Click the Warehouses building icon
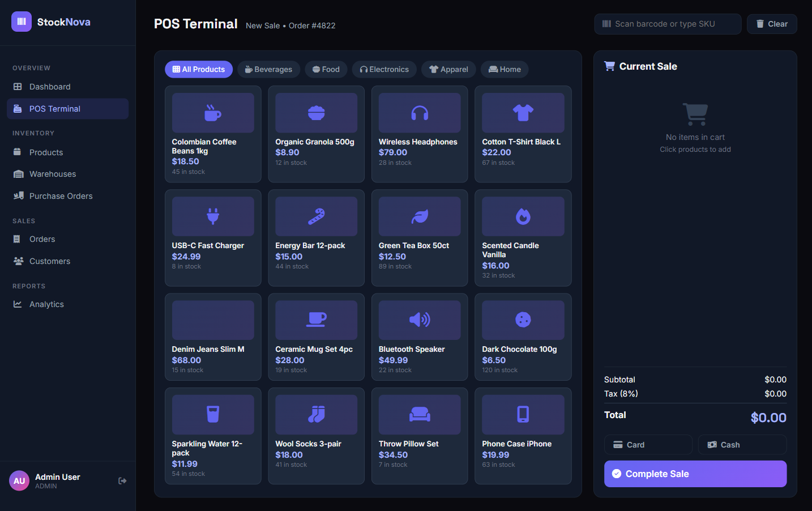 pos(18,174)
